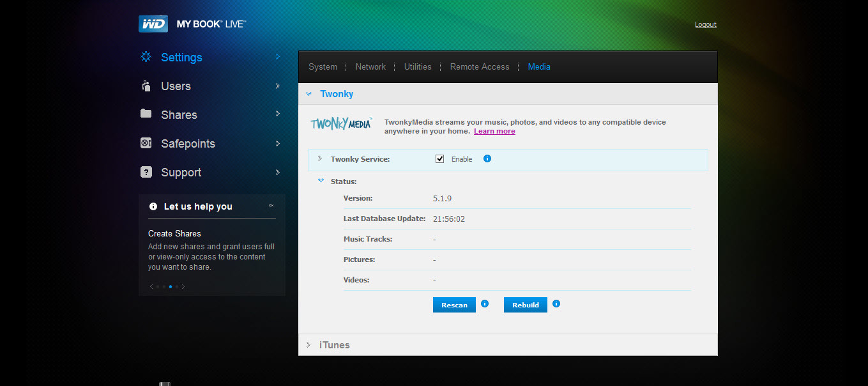This screenshot has width=868, height=386.
Task: Click the Logout link
Action: click(706, 24)
